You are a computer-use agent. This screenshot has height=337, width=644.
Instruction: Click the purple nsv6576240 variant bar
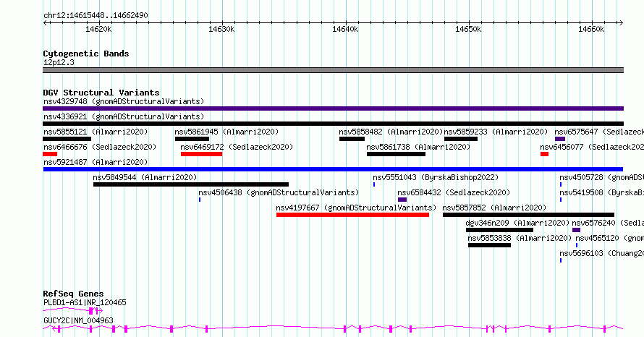click(576, 230)
